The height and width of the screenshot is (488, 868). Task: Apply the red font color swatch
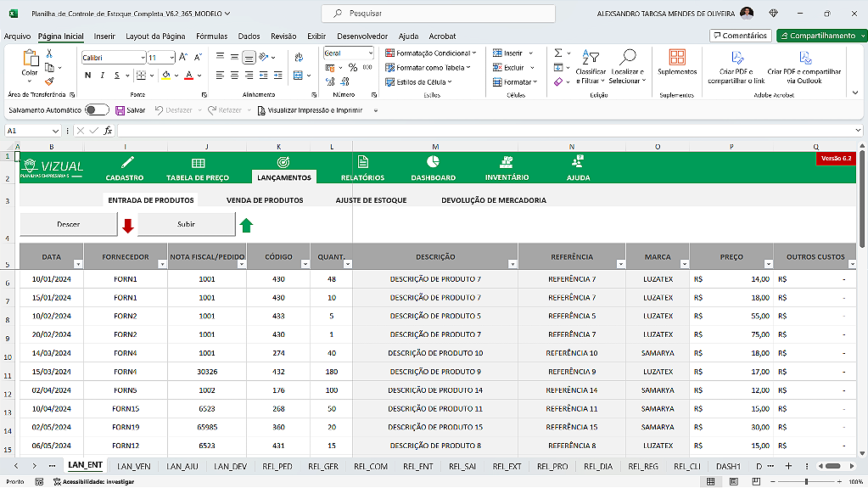coord(188,75)
